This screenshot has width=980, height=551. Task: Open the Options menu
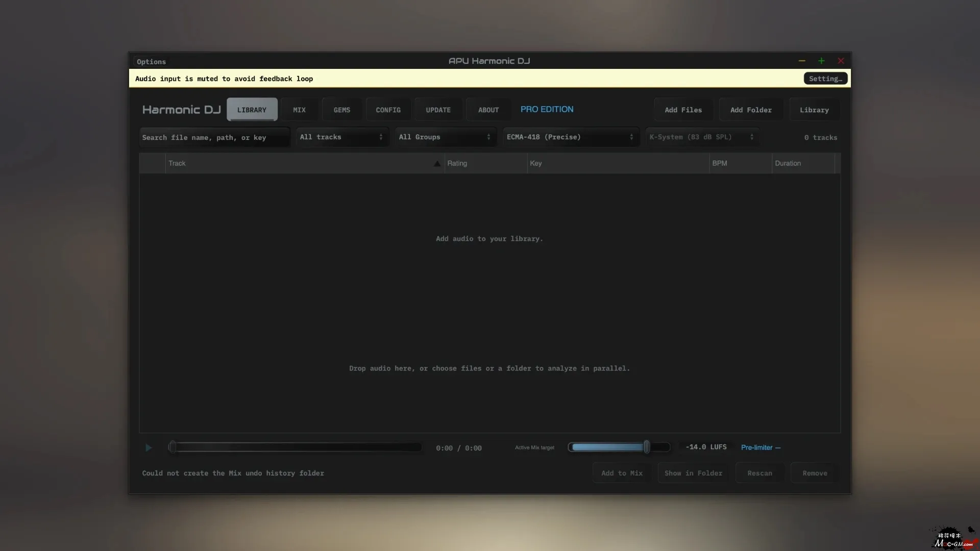[151, 62]
